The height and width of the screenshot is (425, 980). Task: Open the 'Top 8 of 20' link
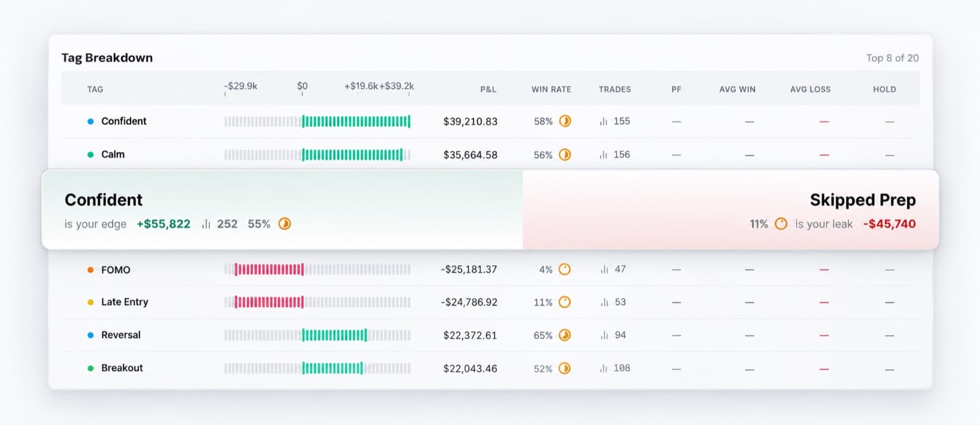892,58
